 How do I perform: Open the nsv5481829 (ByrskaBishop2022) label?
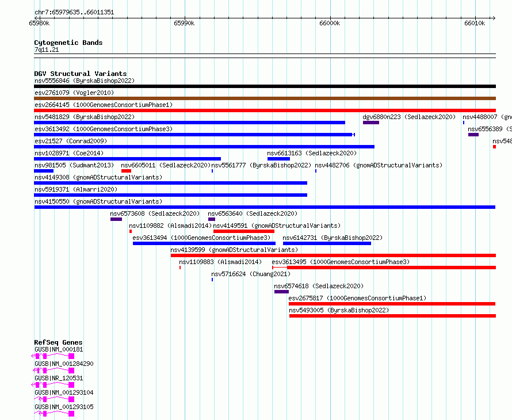click(85, 117)
